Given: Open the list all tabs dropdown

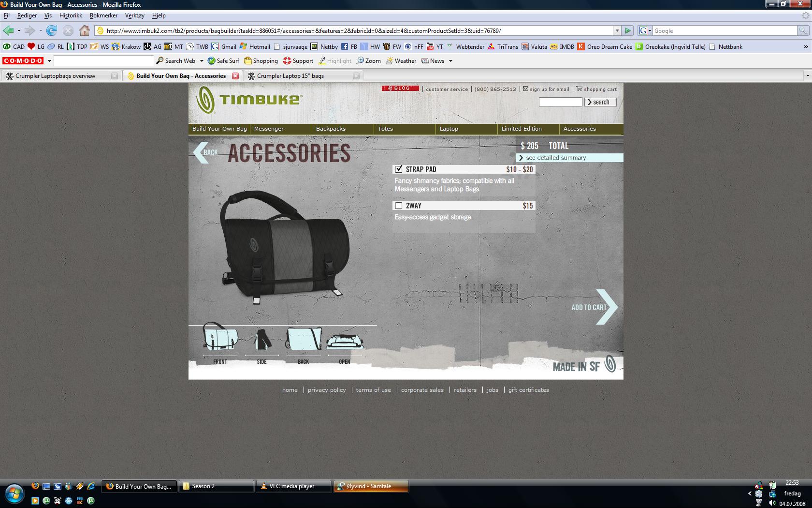Looking at the screenshot, I should (807, 75).
